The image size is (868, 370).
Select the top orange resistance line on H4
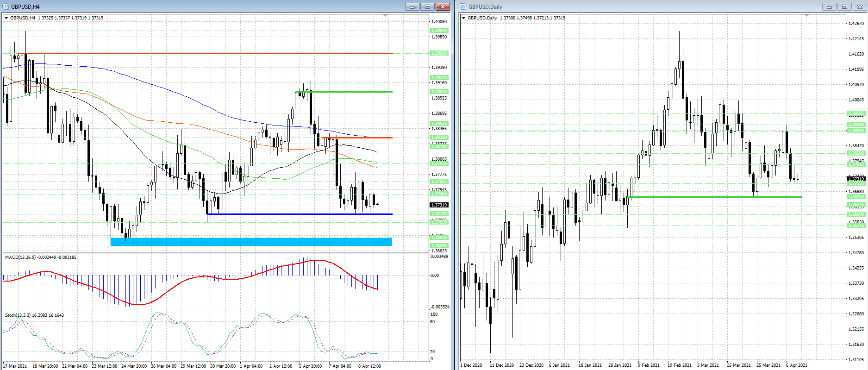[208, 53]
